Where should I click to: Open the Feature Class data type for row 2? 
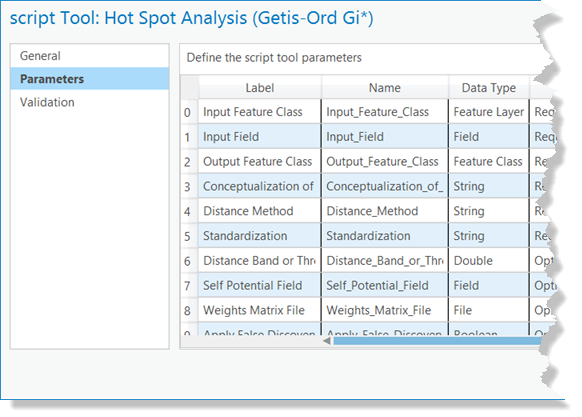[488, 162]
